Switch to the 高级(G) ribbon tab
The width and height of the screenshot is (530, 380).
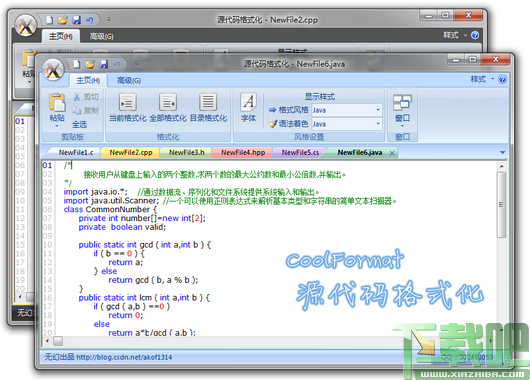click(129, 80)
